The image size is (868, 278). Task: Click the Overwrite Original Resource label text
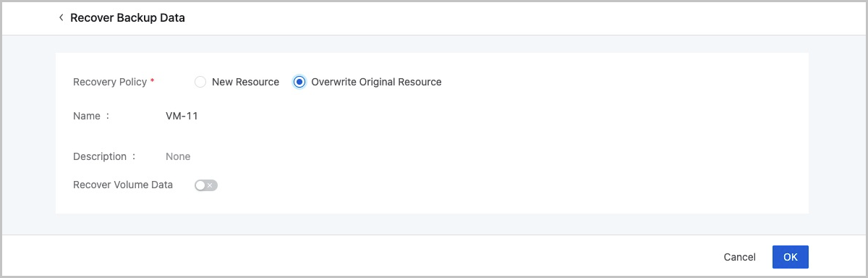[376, 82]
